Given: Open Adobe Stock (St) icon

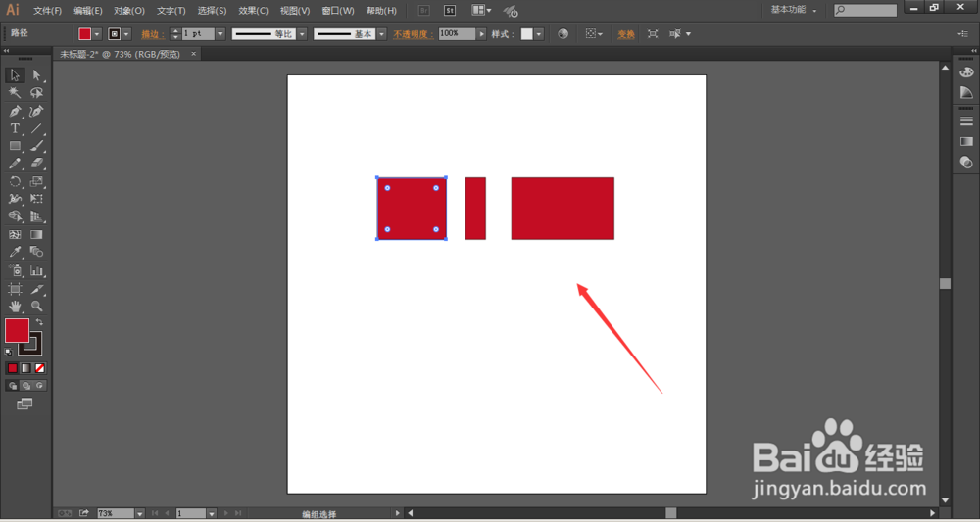Looking at the screenshot, I should pos(450,11).
